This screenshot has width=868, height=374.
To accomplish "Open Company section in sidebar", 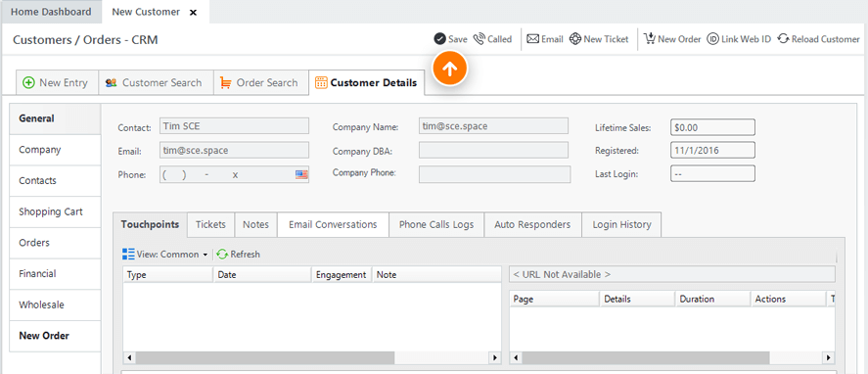I will [55, 150].
